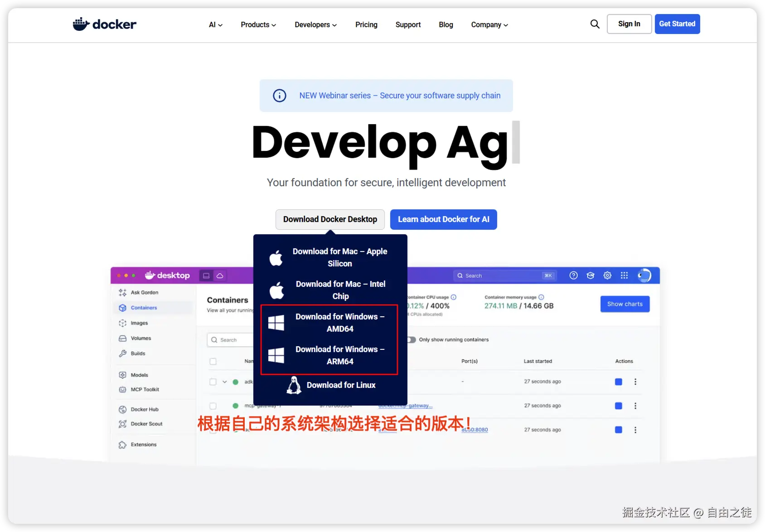Open the apps grid icon
This screenshot has height=532, width=765.
tap(624, 276)
